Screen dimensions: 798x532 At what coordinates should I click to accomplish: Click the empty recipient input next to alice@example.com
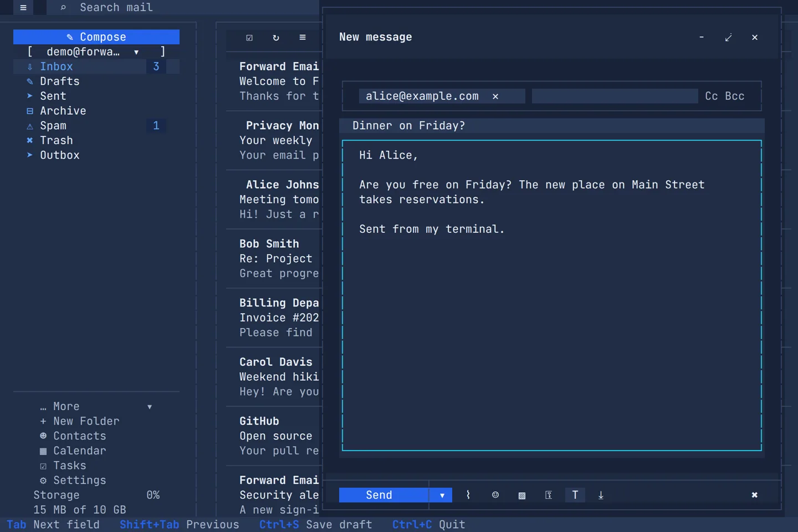tap(615, 96)
